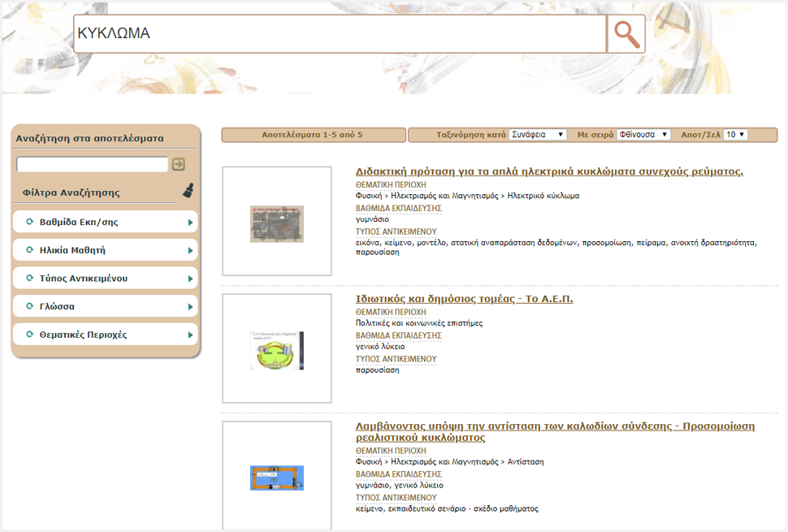788x532 pixels.
Task: Click the first result's circuit thumbnail
Action: coord(277,223)
